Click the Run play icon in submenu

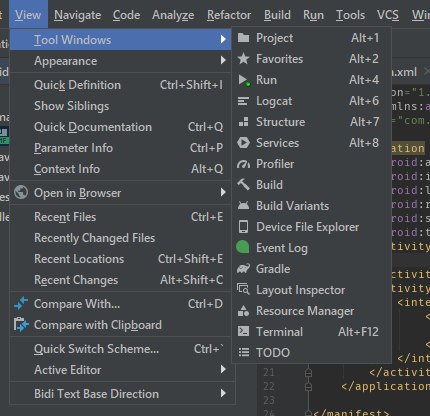click(x=244, y=80)
